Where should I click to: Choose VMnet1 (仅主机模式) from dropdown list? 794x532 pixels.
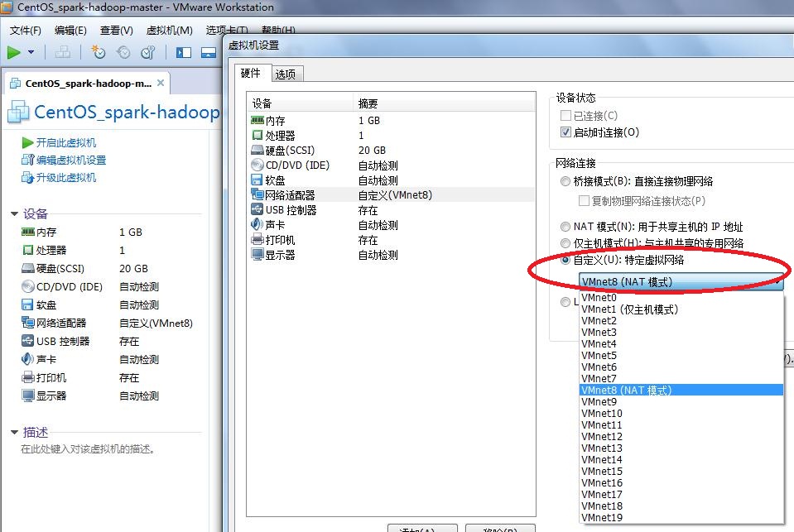(x=681, y=309)
